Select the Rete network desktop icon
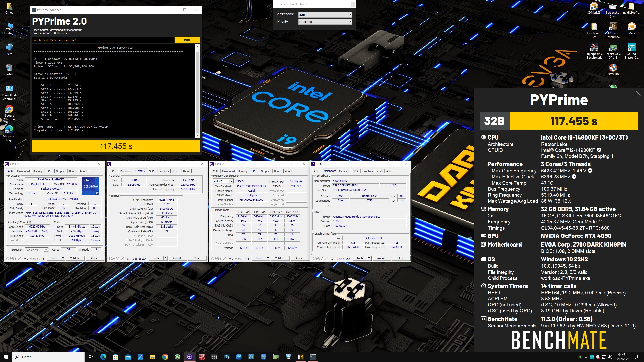 (x=9, y=49)
